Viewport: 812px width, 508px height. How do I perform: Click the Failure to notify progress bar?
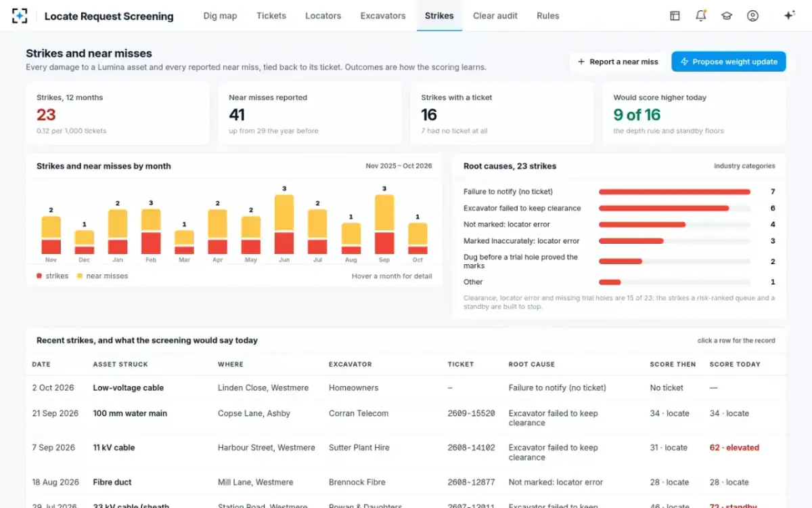point(675,192)
